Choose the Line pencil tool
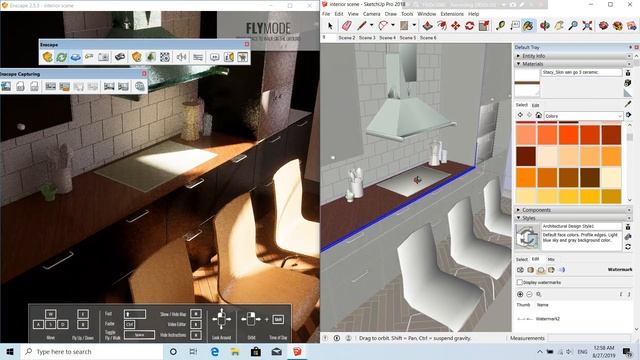The image size is (640, 360). tap(362, 26)
